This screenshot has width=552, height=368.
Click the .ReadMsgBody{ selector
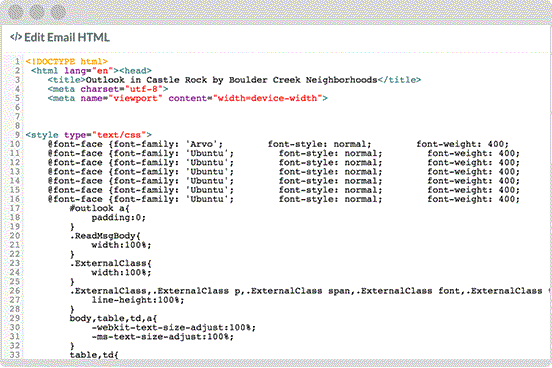(105, 236)
